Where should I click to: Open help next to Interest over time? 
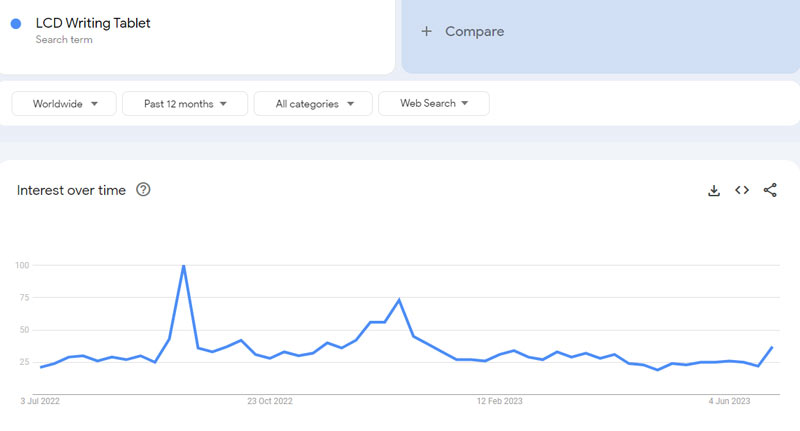point(143,190)
